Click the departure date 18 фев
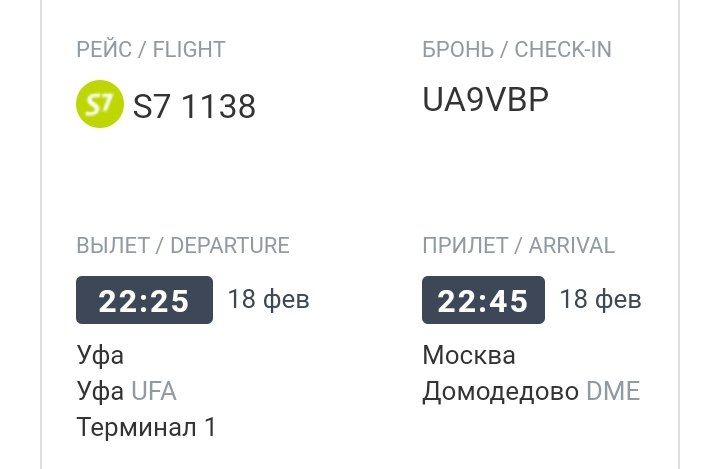This screenshot has height=469, width=720. tap(269, 299)
